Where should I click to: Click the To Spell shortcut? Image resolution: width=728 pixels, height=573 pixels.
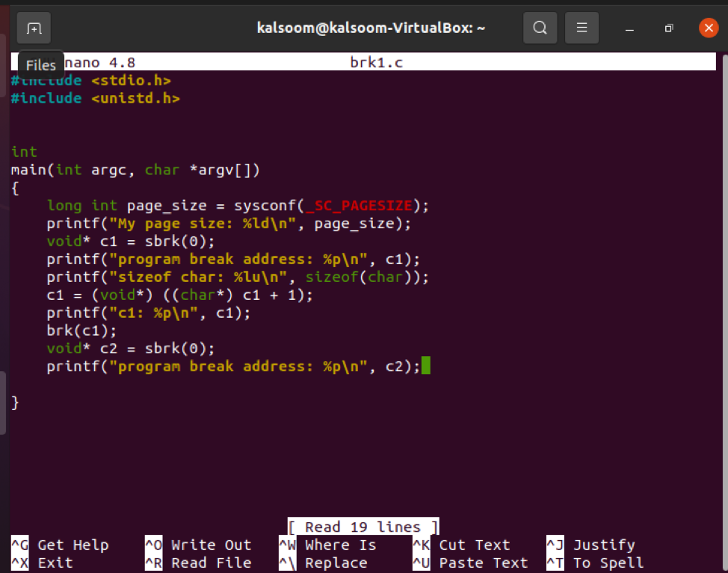pos(608,563)
